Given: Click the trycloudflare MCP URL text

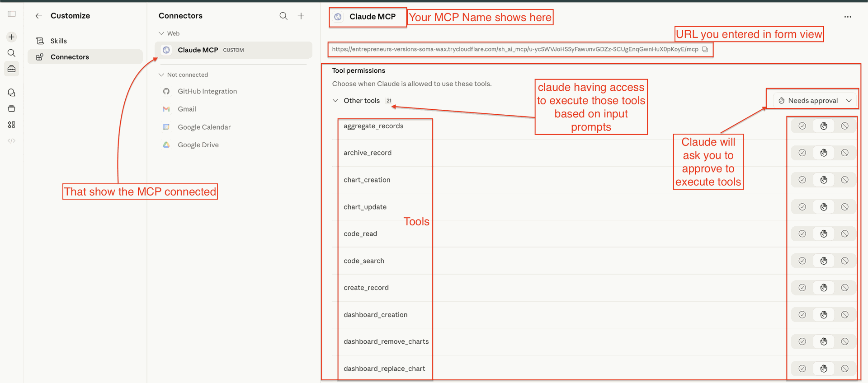Looking at the screenshot, I should [515, 49].
